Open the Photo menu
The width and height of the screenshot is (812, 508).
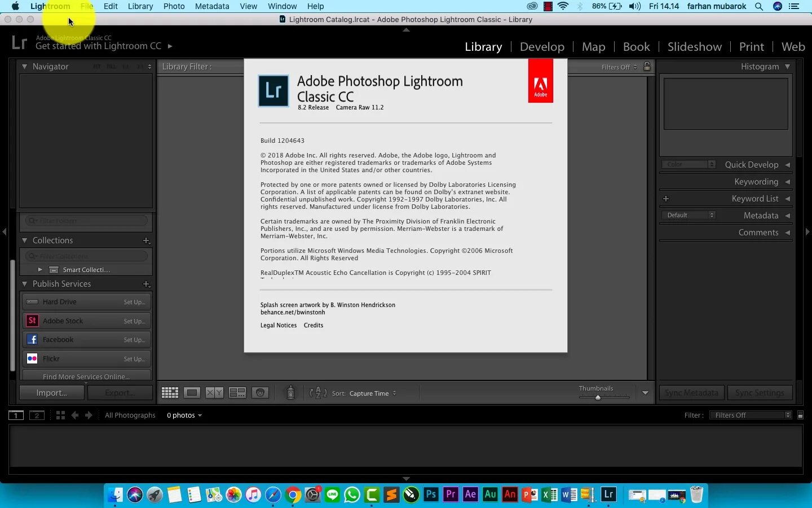[x=174, y=6]
